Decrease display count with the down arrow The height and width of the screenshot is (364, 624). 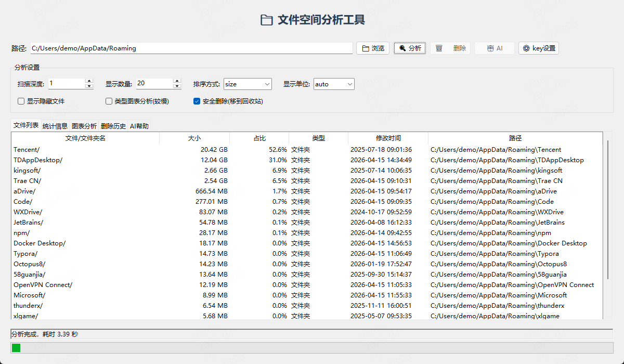click(x=177, y=86)
